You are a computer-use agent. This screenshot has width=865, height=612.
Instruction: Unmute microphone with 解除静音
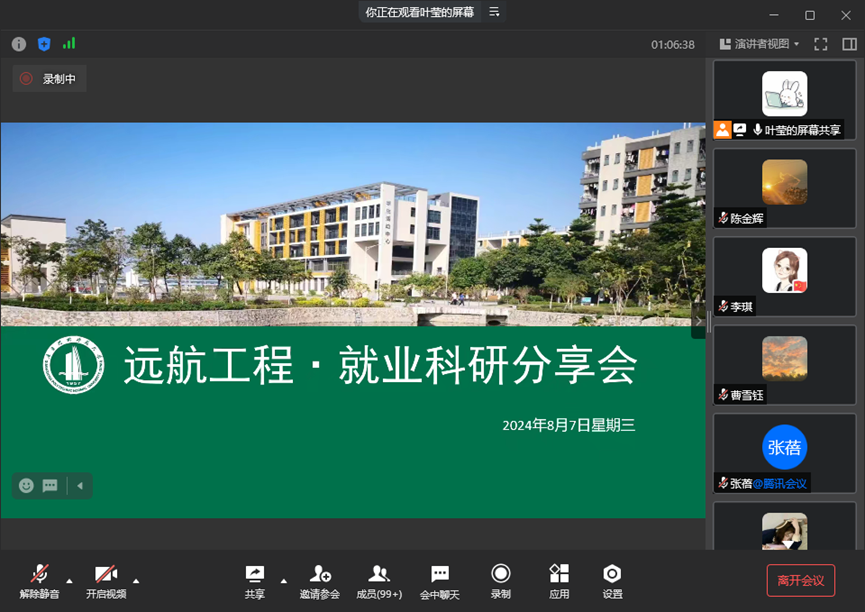tap(39, 581)
